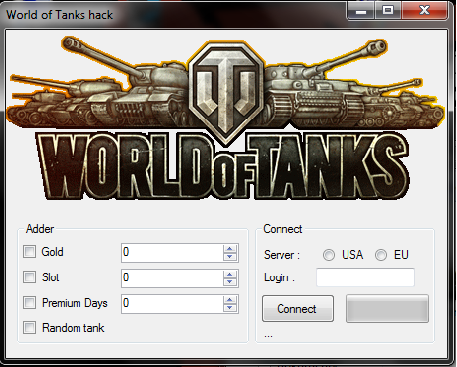Click the blank gray button beside Connect
The height and width of the screenshot is (367, 457).
387,309
